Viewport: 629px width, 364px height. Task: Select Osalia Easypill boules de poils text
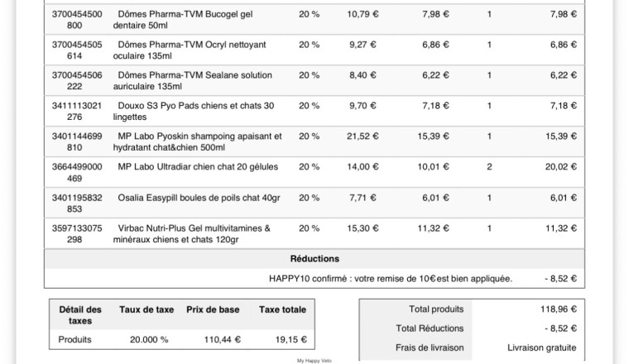click(199, 198)
